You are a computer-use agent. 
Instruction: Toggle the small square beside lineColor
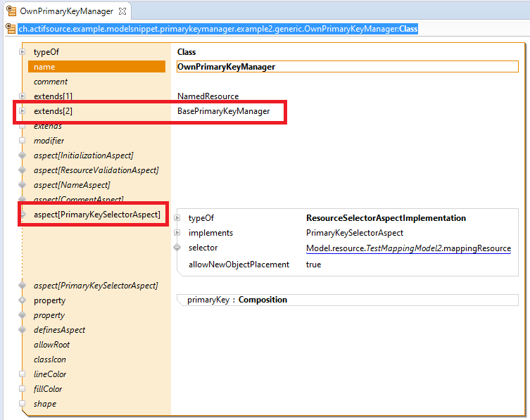[x=23, y=374]
